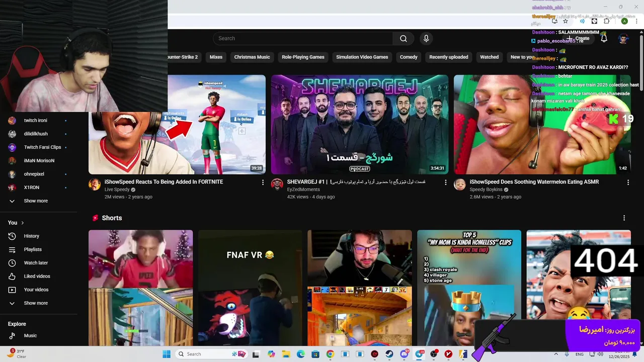Open options for the FORTNITE reaction video
Viewport: 644px width, 362px height.
click(x=263, y=183)
